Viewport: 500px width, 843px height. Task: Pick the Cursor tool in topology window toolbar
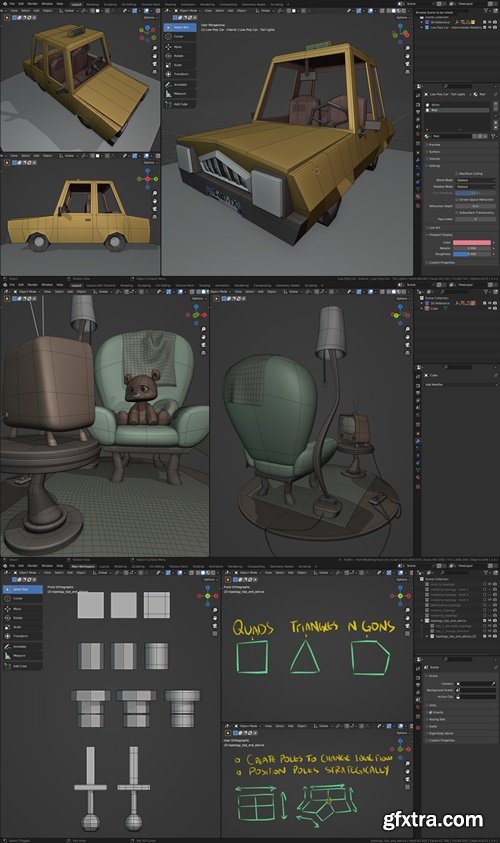(x=23, y=598)
